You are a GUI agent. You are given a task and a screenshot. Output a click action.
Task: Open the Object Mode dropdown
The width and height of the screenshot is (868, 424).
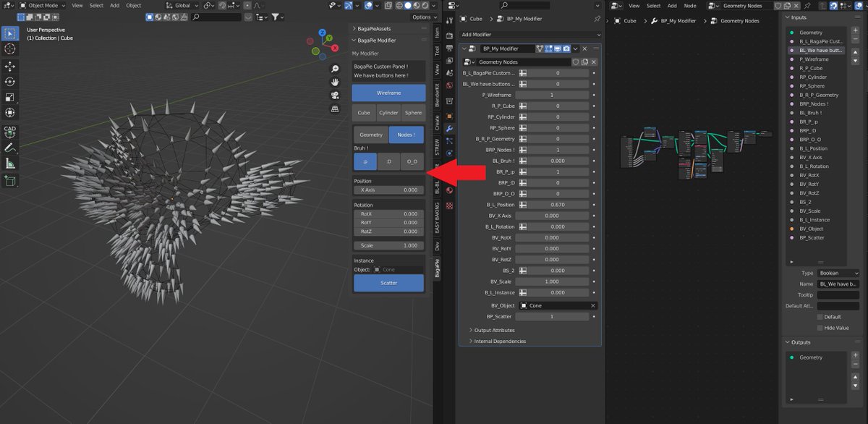[41, 5]
